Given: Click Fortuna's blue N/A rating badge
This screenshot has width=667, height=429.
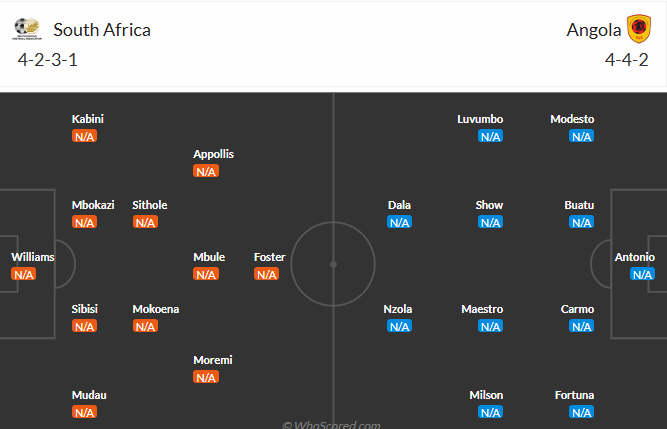Looking at the screenshot, I should 581,412.
